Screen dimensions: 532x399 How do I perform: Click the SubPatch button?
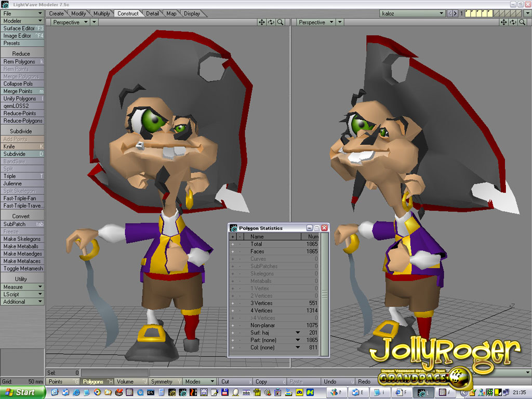pos(22,224)
